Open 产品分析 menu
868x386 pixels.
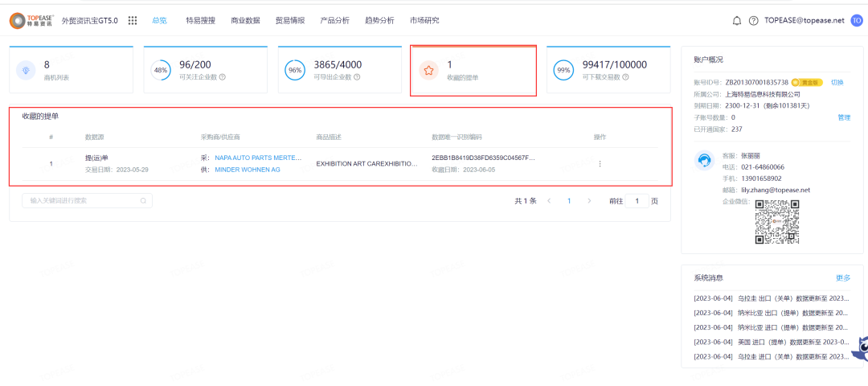(335, 20)
